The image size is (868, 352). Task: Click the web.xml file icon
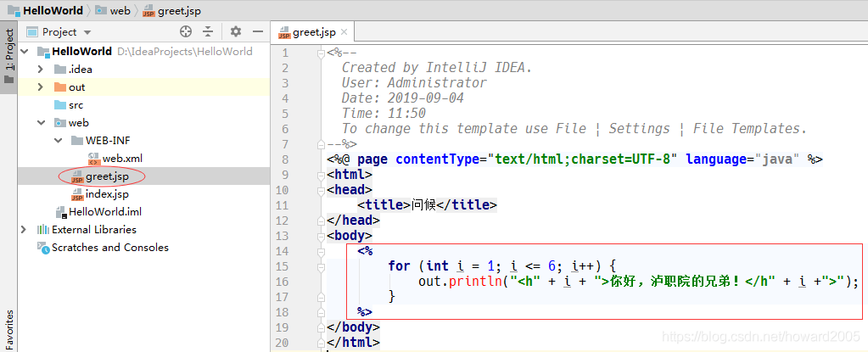tap(93, 159)
